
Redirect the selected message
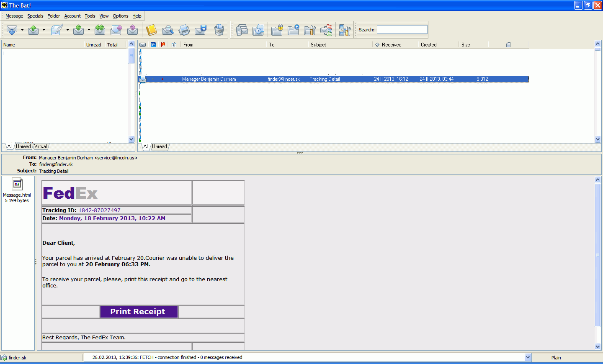coord(132,30)
